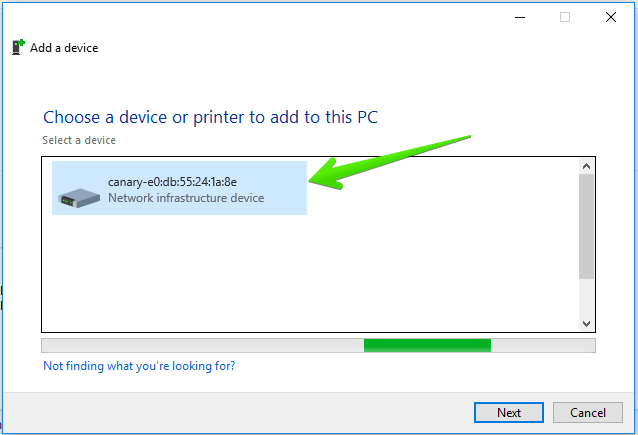Click the Add a device title icon

point(18,47)
